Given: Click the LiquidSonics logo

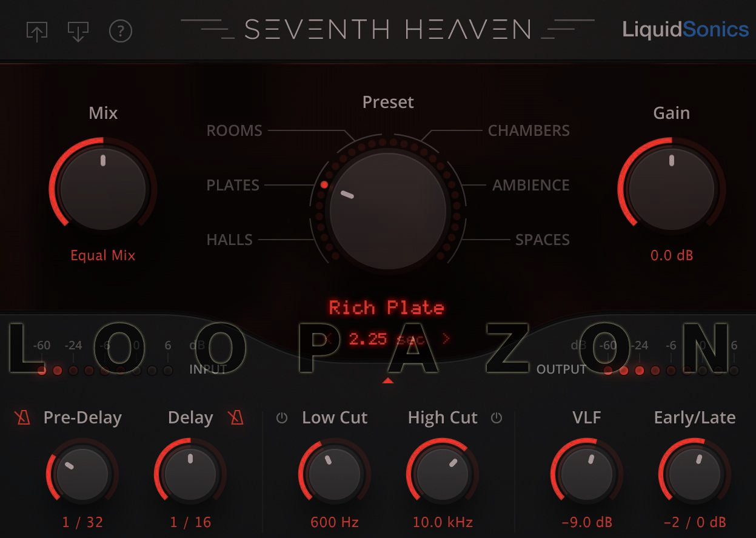Looking at the screenshot, I should click(x=685, y=30).
